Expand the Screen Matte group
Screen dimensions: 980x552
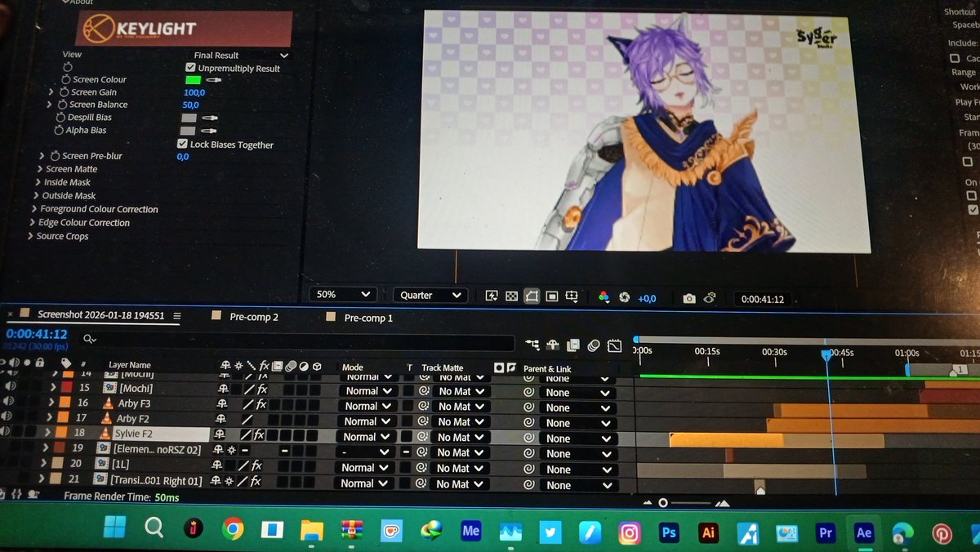click(x=40, y=169)
